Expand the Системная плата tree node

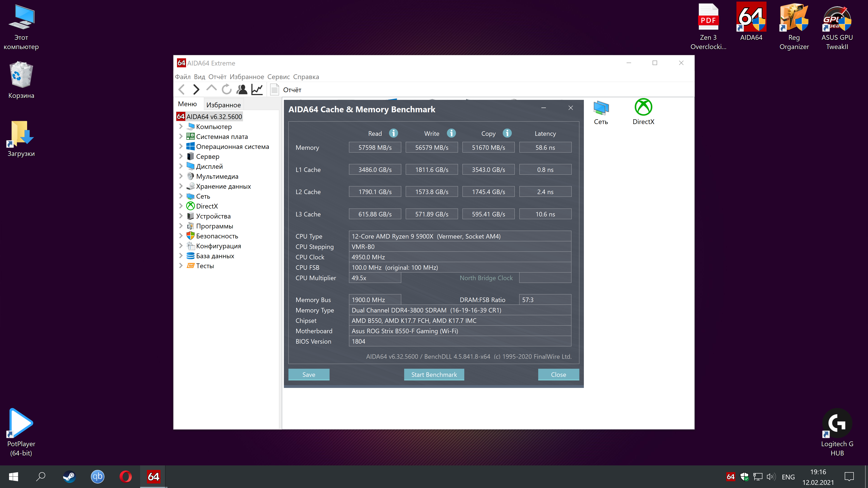[x=181, y=136]
